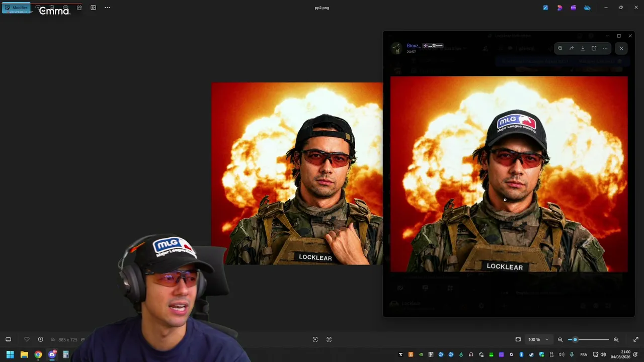Click the Bioxz avatar in Discord viewer

click(397, 48)
